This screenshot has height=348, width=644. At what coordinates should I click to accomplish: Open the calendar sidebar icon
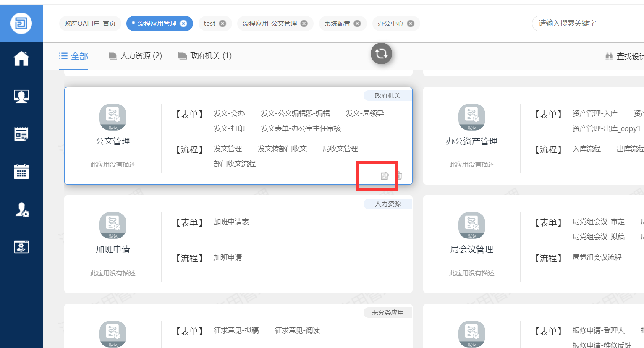21,171
